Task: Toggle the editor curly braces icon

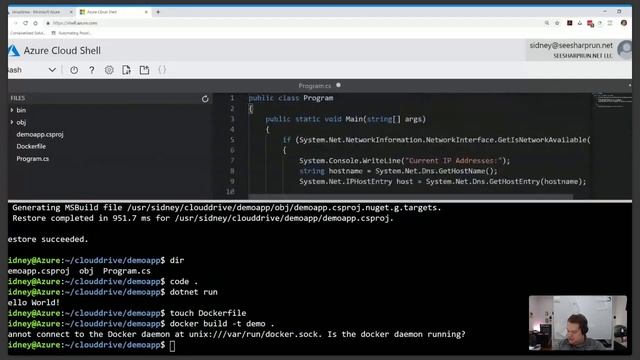Action: (162, 70)
